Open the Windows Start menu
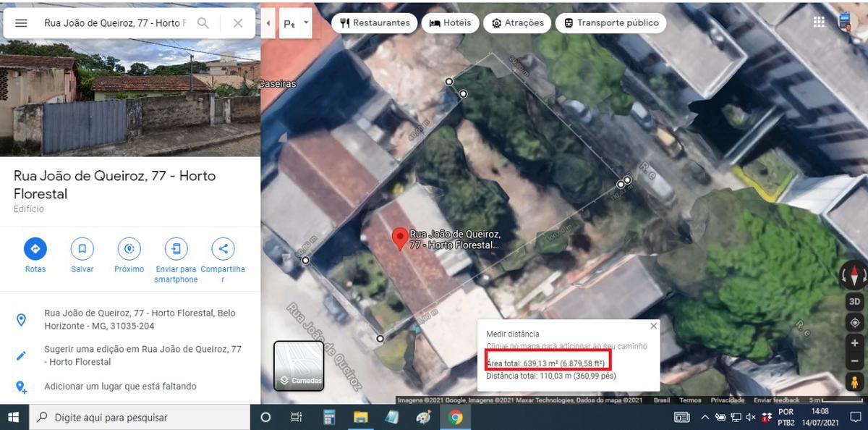This screenshot has height=430, width=868. click(14, 417)
